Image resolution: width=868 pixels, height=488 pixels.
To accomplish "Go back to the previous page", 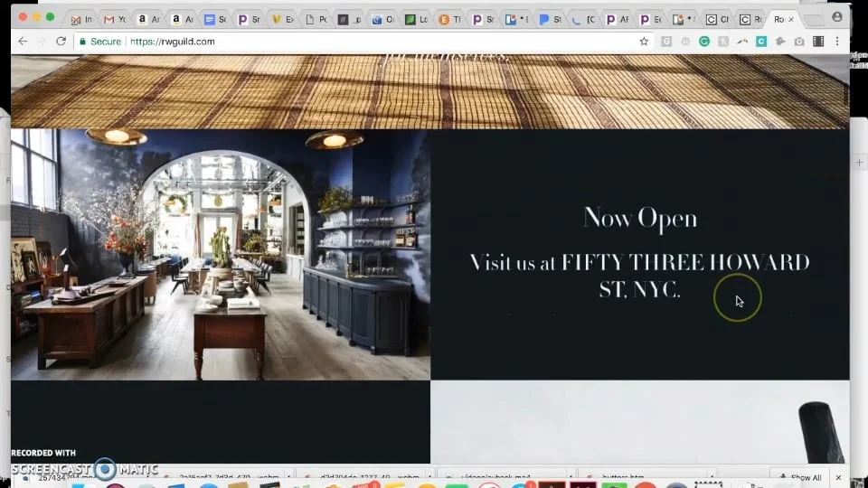I will (x=23, y=42).
